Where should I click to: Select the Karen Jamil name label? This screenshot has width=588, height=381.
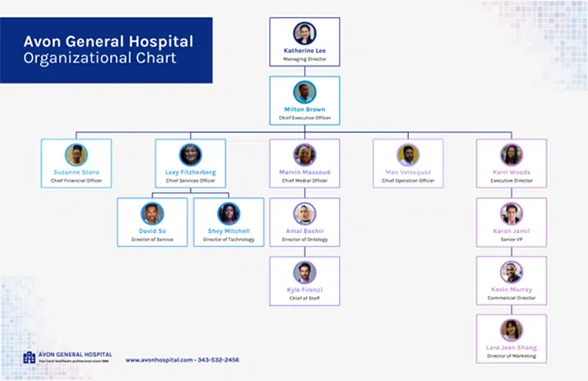tap(511, 230)
